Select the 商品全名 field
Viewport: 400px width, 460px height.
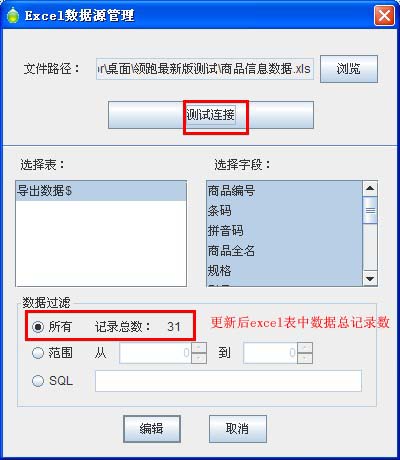pos(284,251)
